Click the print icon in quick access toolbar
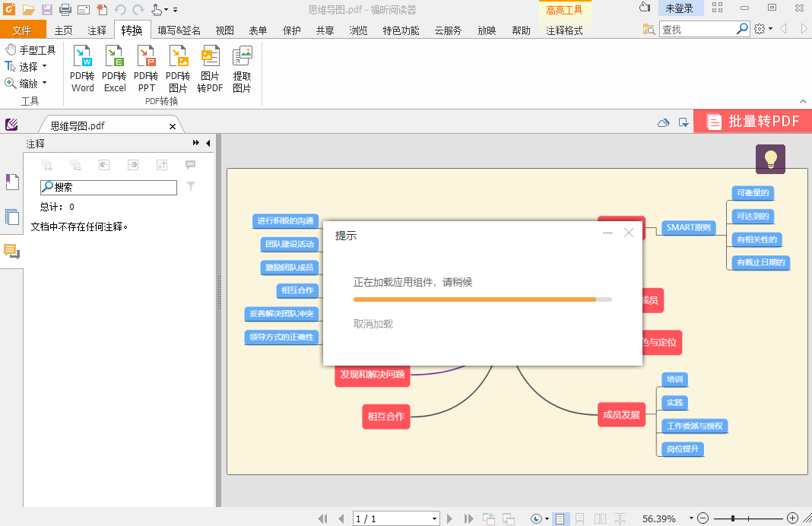Viewport: 812px width, 526px height. click(65, 8)
